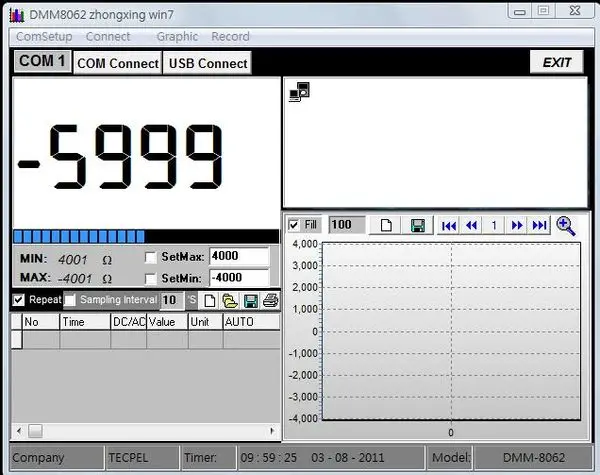
Task: Click the date 03 - 08 - 2011
Action: tap(347, 457)
